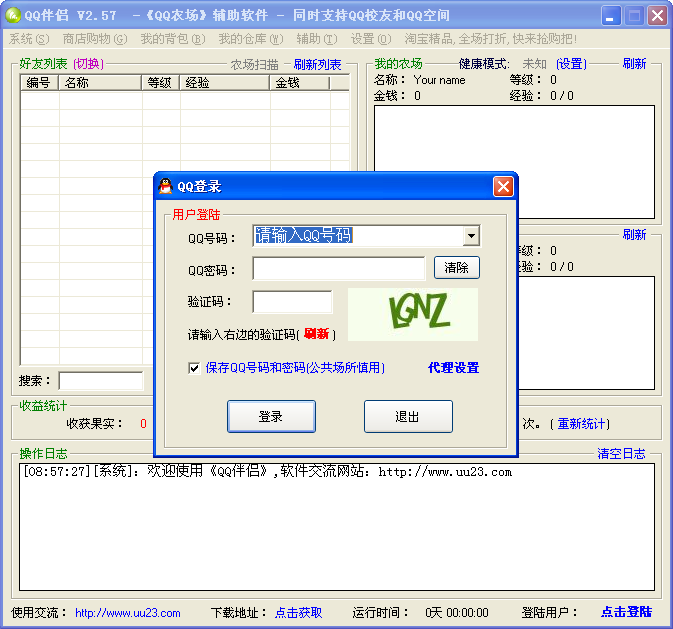Click the runtime value 0天 00:00:00

457,613
